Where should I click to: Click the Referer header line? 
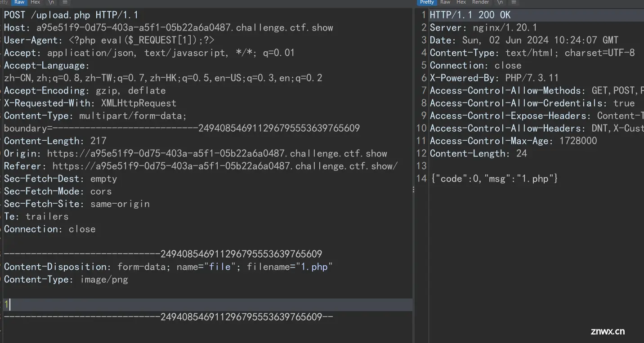point(201,166)
